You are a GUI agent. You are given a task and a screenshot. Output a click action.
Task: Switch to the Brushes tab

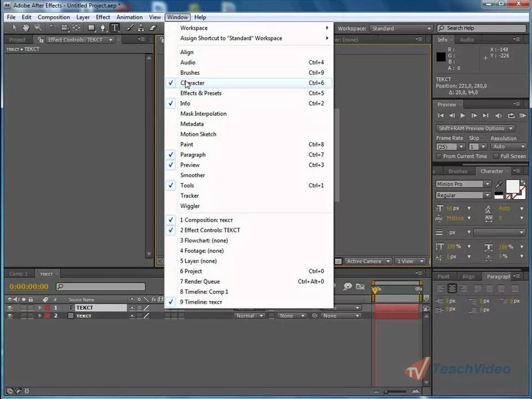[x=458, y=171]
